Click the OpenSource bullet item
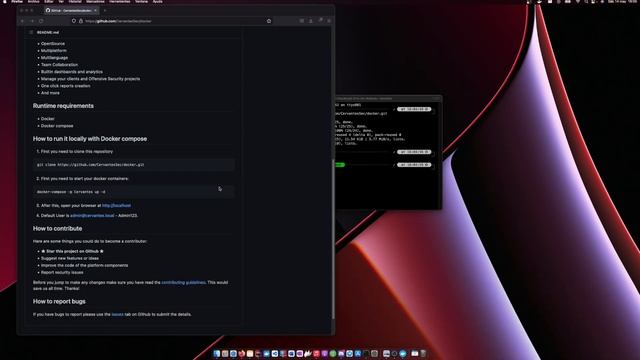Screen dimensions: 640x360 coord(53,44)
